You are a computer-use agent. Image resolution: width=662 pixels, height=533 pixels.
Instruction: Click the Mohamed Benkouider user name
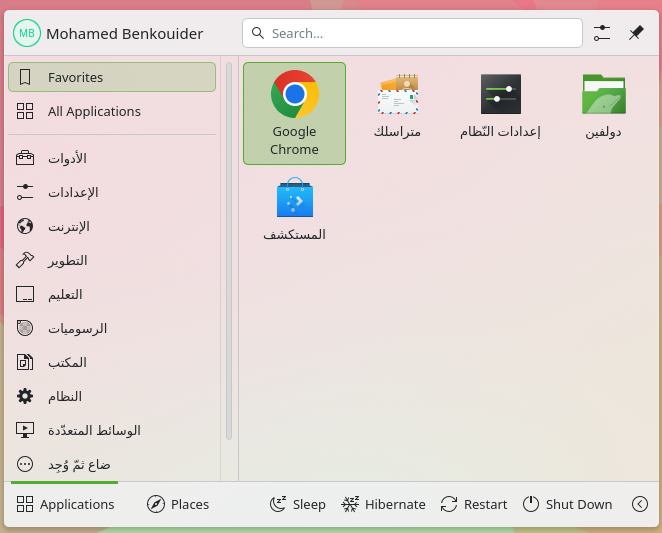tap(125, 34)
